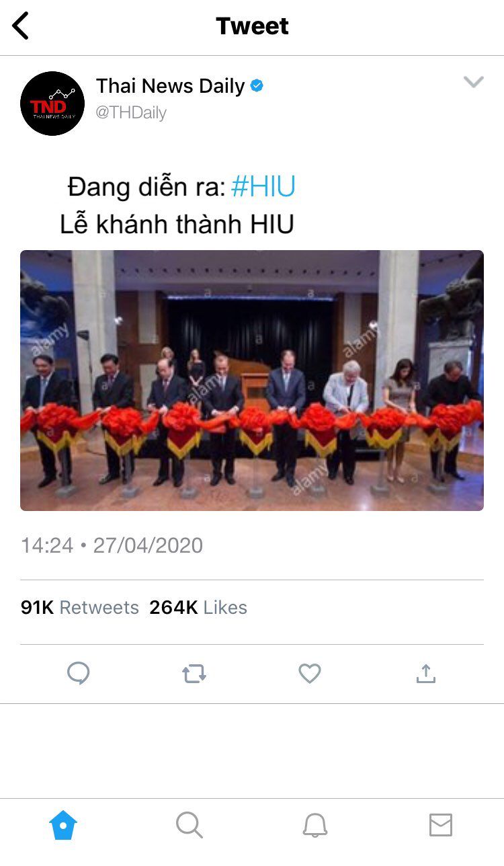Image resolution: width=504 pixels, height=866 pixels.
Task: Tap the blue verified badge
Action: coord(257,86)
